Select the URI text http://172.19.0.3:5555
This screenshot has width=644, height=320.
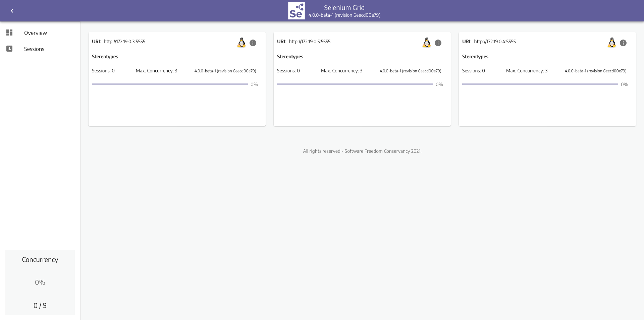pos(124,42)
